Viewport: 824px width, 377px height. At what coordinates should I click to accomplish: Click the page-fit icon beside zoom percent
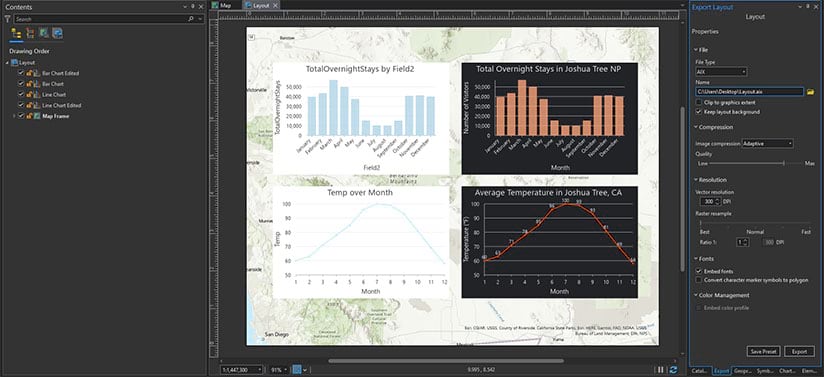[297, 370]
